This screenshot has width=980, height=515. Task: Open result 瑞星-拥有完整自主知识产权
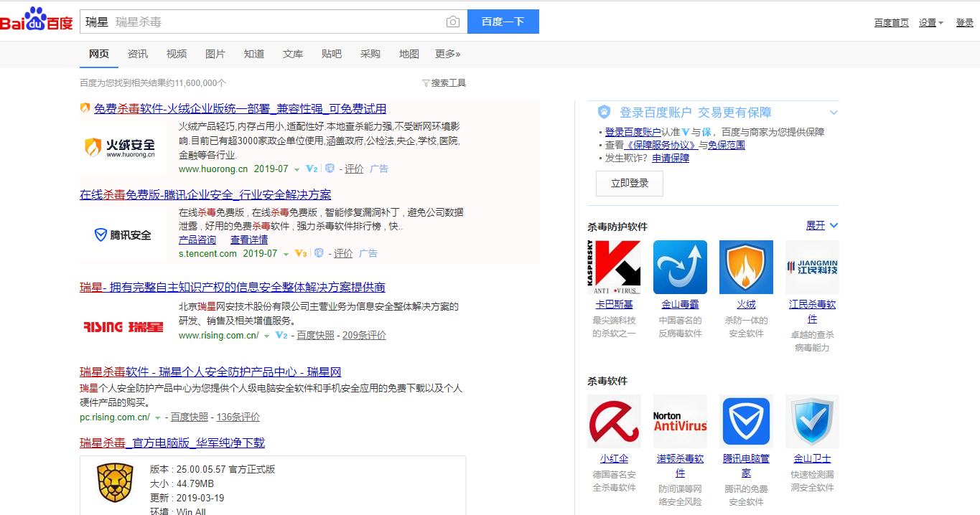pyautogui.click(x=233, y=288)
